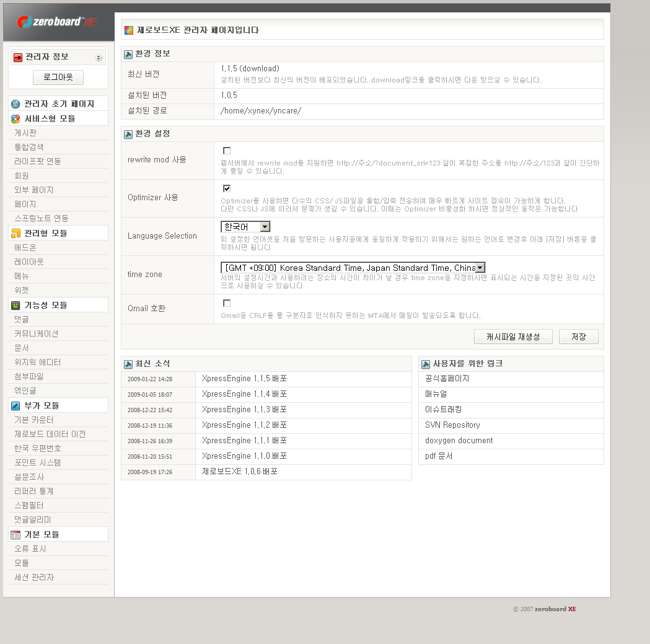The width and height of the screenshot is (650, 644).
Task: Click the globe icon beside 관리자 초기 페이지
Action: (15, 104)
